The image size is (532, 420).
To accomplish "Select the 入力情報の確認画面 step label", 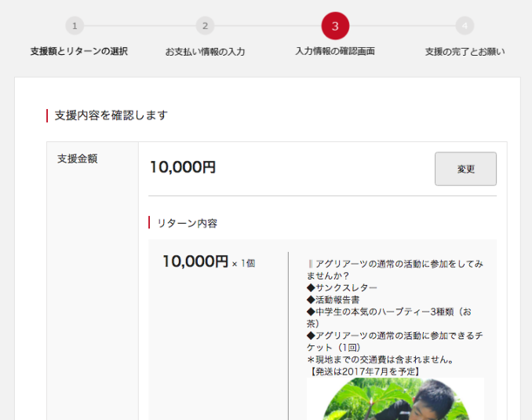I will pyautogui.click(x=335, y=51).
